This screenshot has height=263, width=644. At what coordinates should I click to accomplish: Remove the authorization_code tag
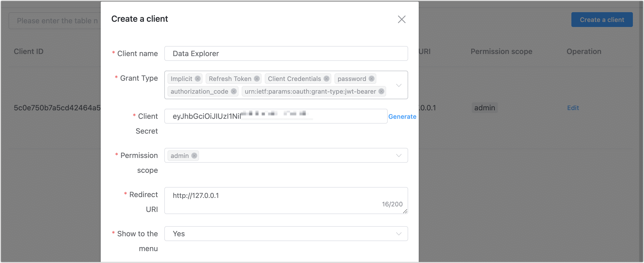coord(233,92)
